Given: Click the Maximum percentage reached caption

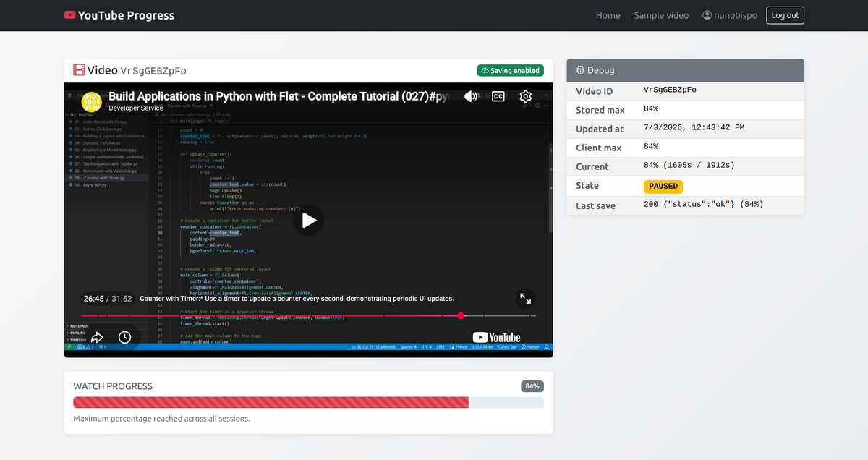Looking at the screenshot, I should pyautogui.click(x=161, y=419).
